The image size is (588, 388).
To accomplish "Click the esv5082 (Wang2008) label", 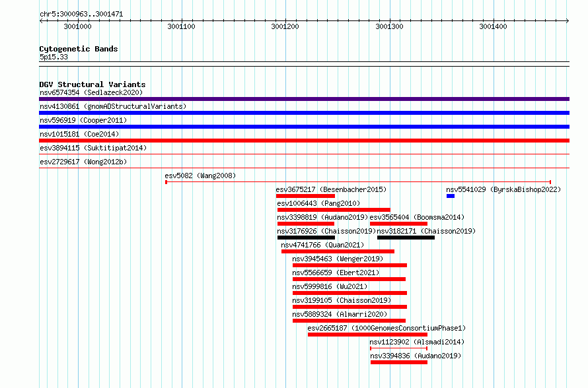I will [200, 176].
